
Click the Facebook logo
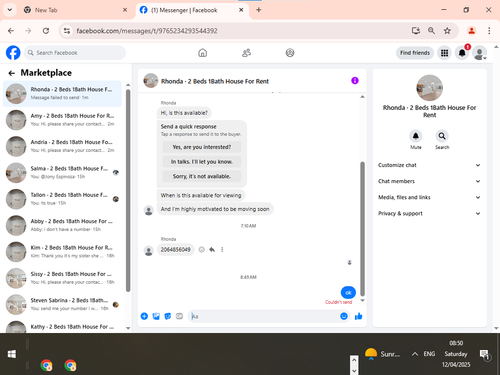(x=13, y=53)
